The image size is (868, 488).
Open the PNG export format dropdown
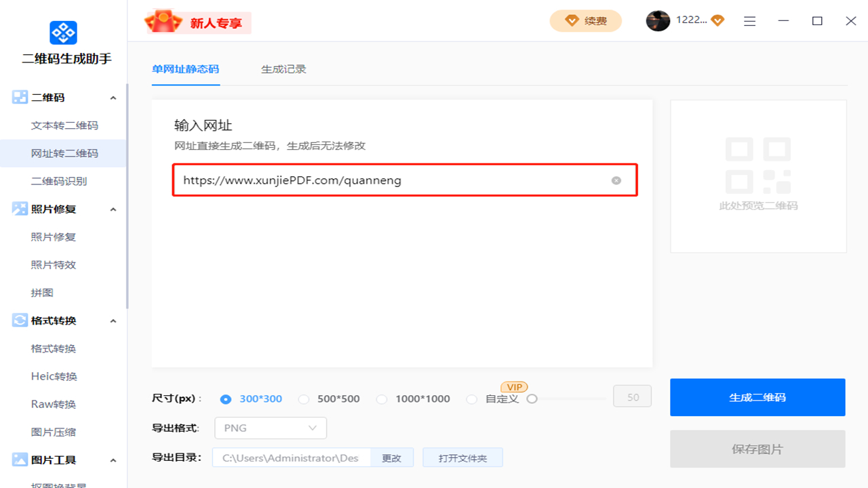coord(270,428)
